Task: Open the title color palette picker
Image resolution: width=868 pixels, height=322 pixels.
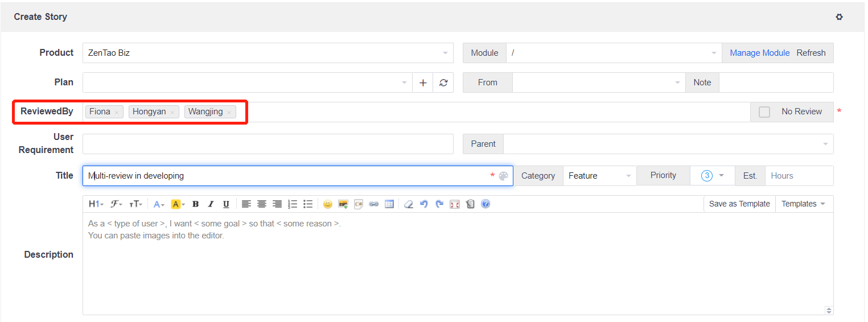Action: (x=503, y=176)
